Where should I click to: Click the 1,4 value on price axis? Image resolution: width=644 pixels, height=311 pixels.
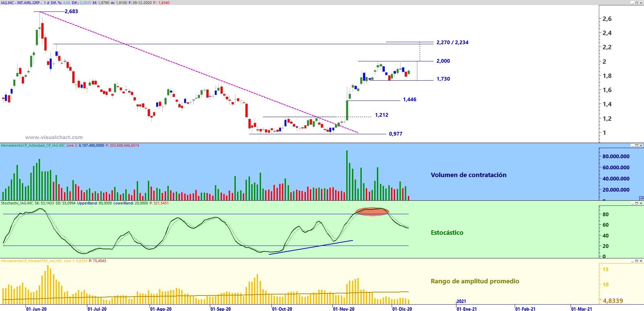pyautogui.click(x=607, y=104)
